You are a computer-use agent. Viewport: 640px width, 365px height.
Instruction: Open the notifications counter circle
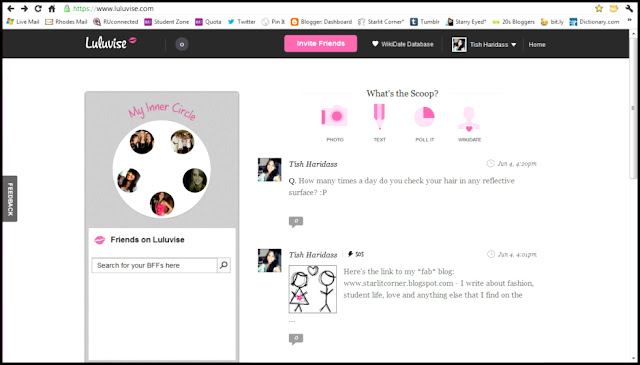(x=182, y=44)
